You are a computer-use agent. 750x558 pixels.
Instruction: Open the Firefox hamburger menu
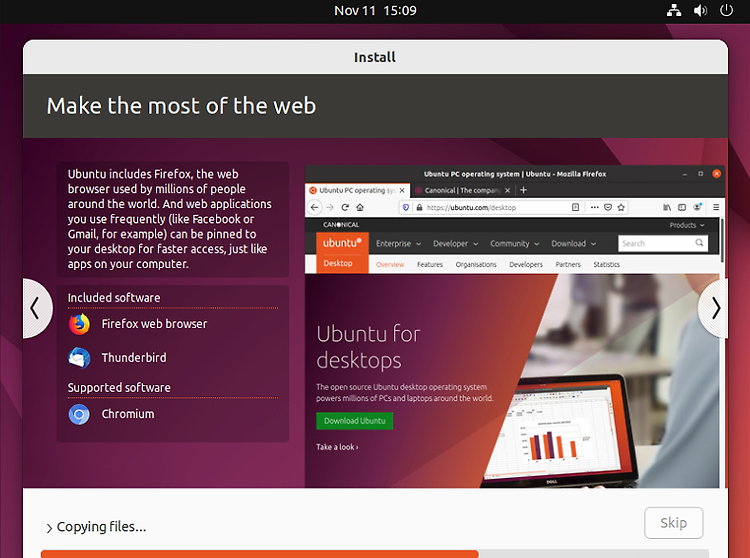click(x=716, y=208)
